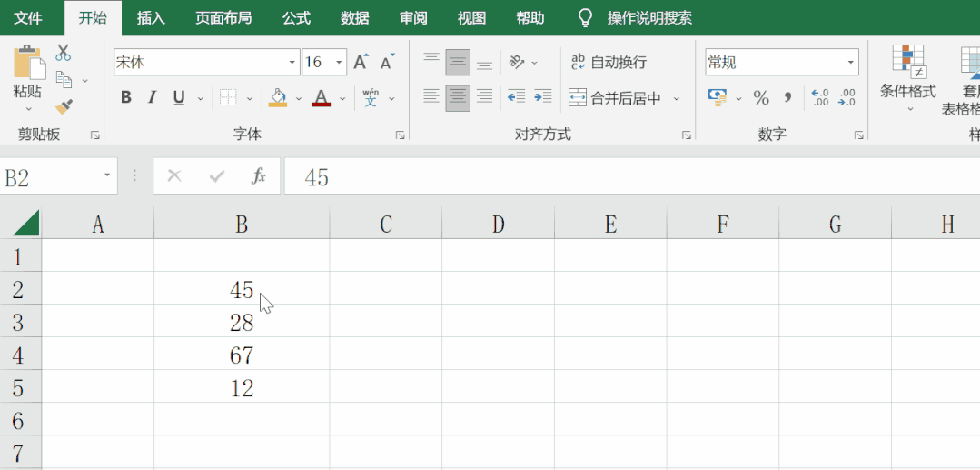This screenshot has height=470, width=980.
Task: Align text right
Action: (485, 97)
